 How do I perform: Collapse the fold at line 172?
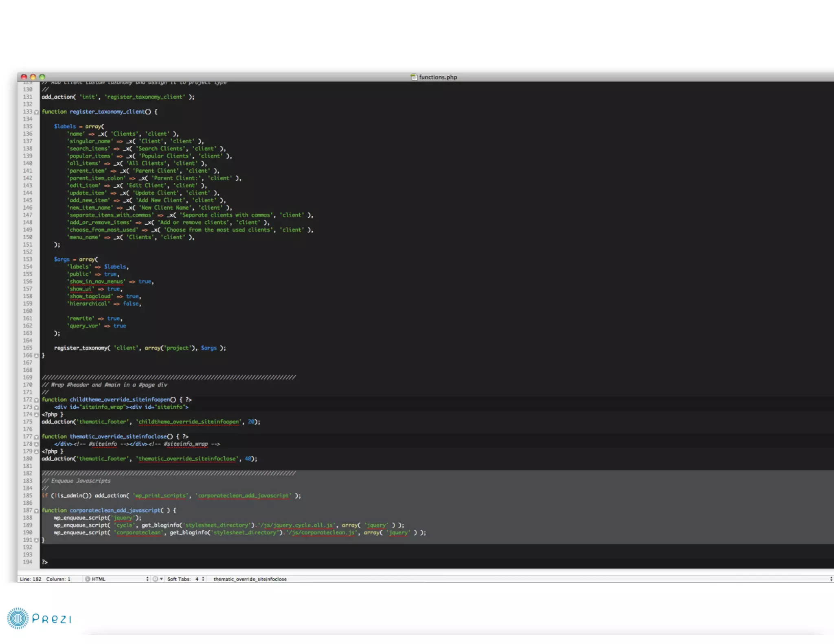coord(36,400)
